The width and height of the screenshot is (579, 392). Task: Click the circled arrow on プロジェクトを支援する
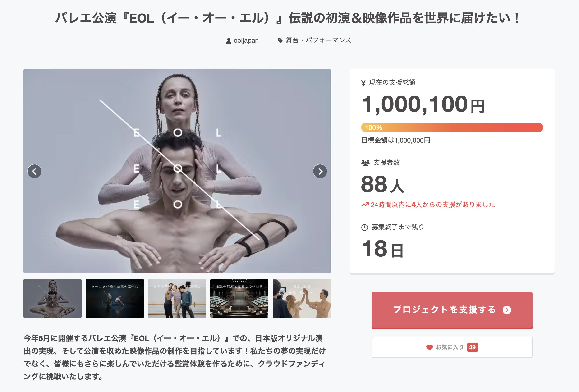[507, 310]
